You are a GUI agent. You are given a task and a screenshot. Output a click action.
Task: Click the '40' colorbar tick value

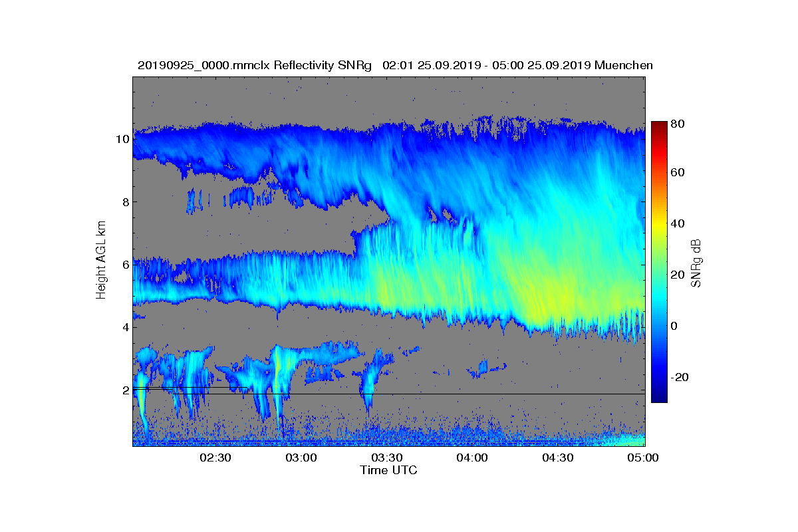(678, 223)
